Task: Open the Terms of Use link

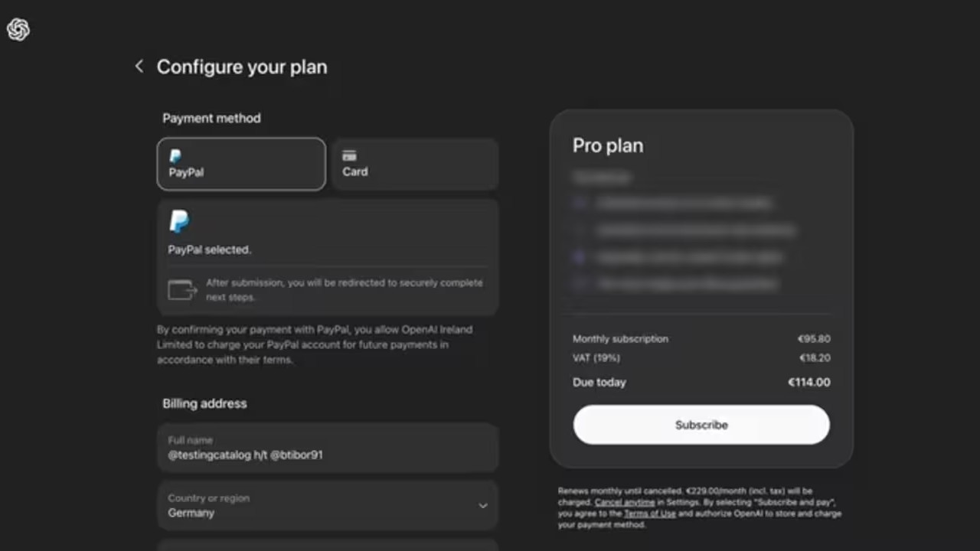Action: [649, 514]
